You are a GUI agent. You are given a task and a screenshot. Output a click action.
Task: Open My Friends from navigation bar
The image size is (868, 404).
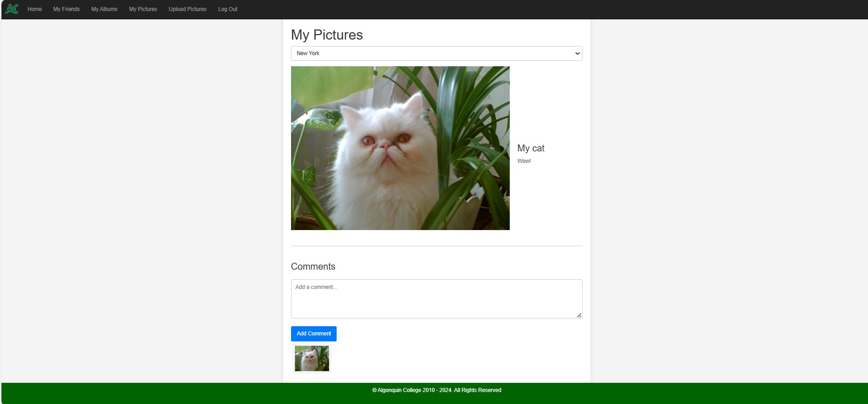[66, 9]
